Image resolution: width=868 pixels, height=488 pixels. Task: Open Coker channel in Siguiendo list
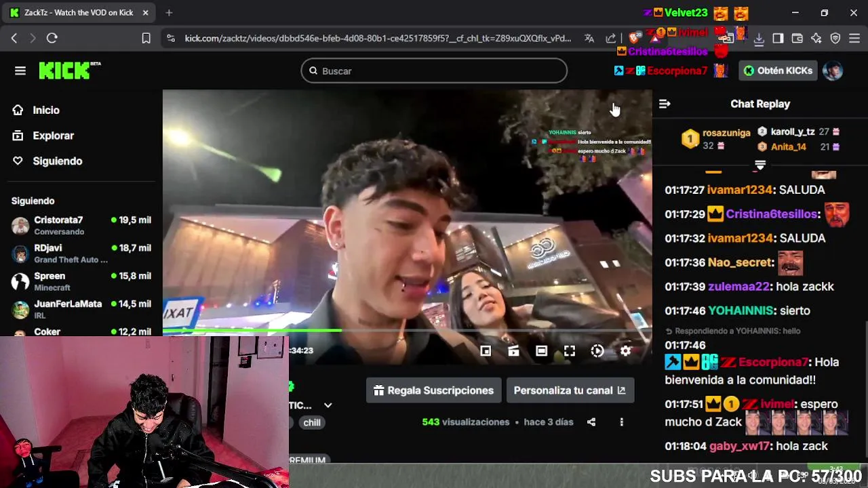81,331
